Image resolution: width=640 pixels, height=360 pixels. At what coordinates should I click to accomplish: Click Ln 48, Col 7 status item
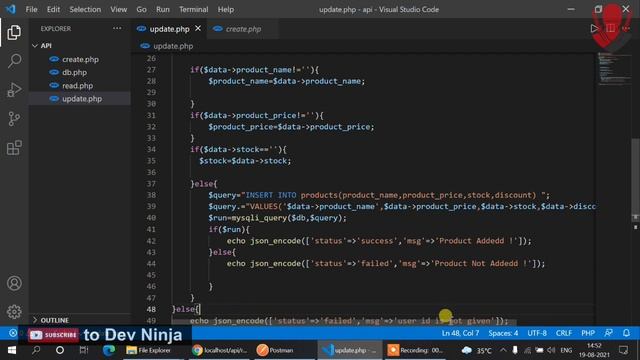point(460,333)
